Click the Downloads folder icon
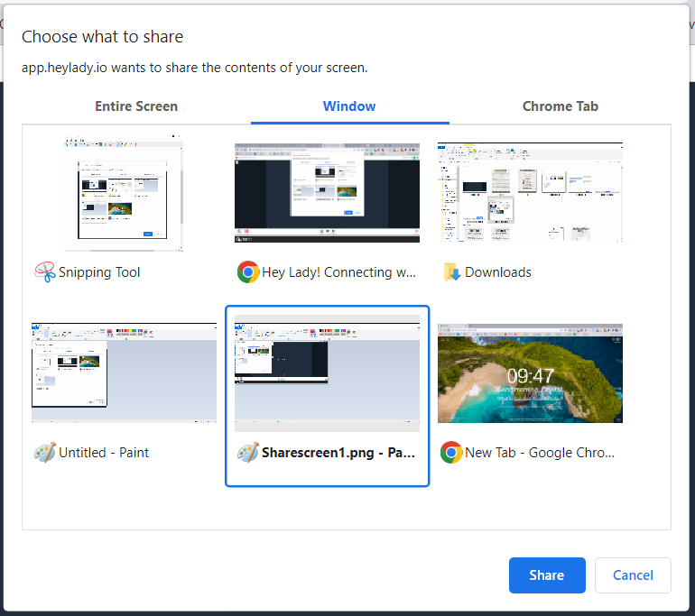 tap(451, 271)
